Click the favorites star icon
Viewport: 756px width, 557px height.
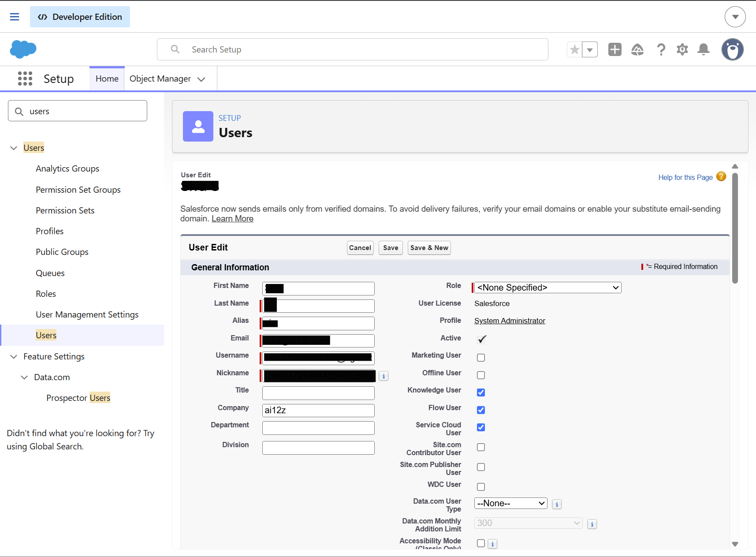coord(574,49)
